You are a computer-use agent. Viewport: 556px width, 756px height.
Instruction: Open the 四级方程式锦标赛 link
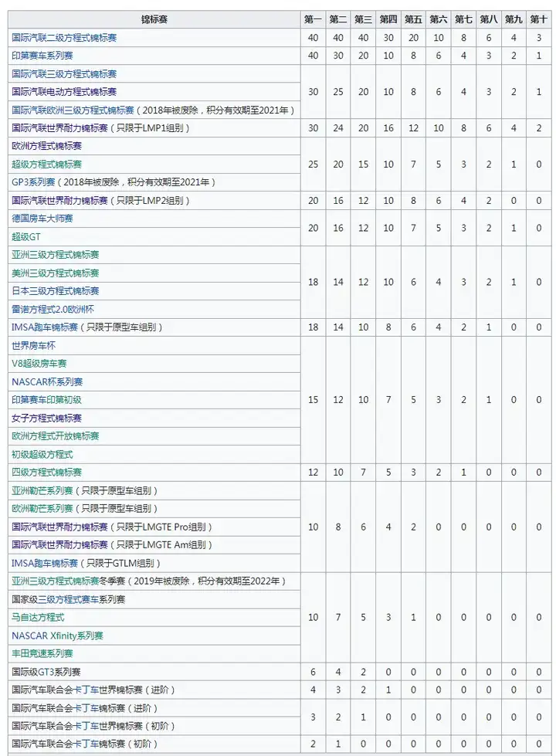coord(47,472)
